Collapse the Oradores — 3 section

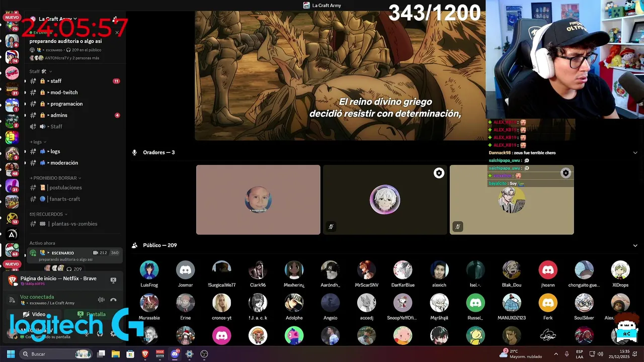tap(635, 152)
